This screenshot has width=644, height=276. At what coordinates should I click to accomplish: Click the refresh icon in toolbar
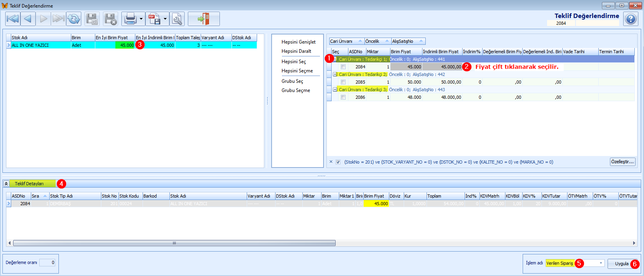(74, 19)
